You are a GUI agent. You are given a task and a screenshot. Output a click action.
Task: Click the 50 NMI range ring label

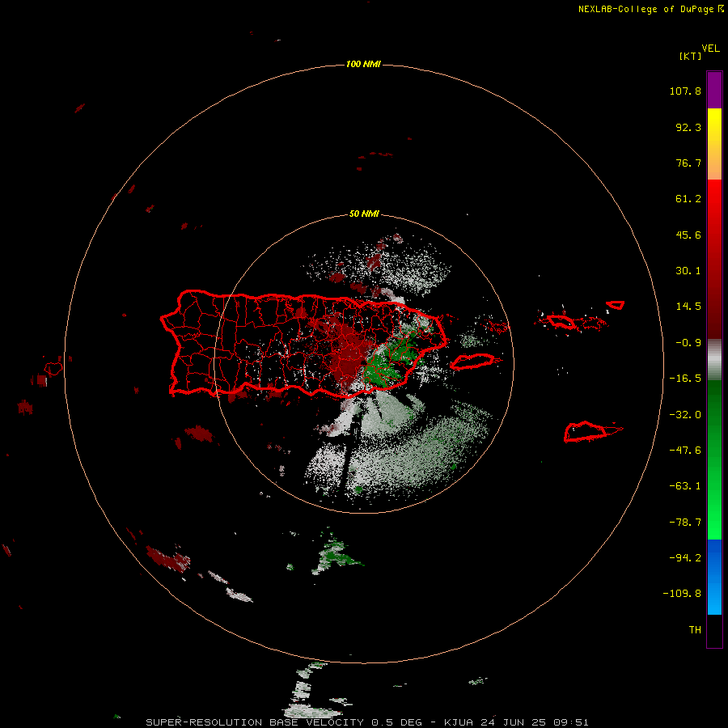[363, 214]
